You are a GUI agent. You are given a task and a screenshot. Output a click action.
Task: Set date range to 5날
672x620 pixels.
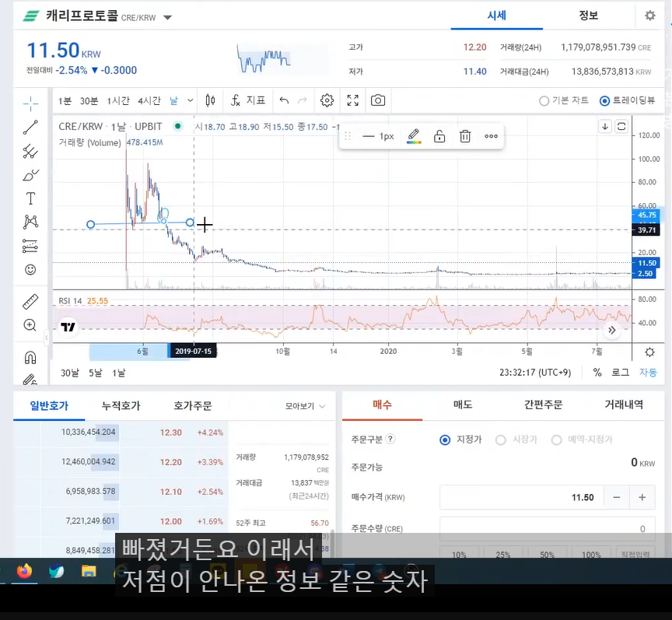coord(96,373)
